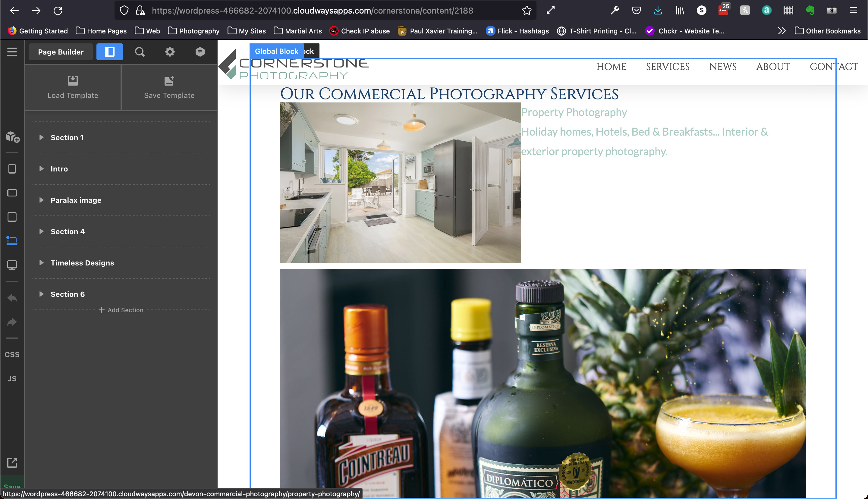Open the JS editor
Image resolution: width=868 pixels, height=499 pixels.
coord(12,379)
